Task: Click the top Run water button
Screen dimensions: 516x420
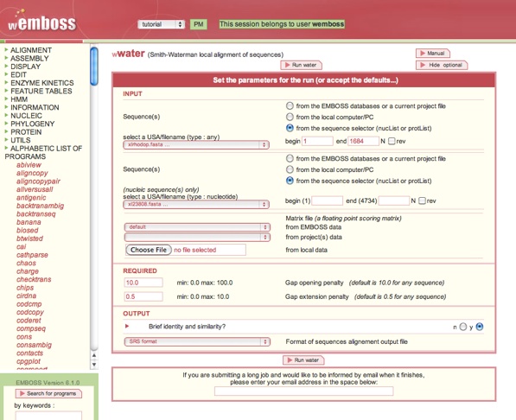Action: pyautogui.click(x=301, y=65)
